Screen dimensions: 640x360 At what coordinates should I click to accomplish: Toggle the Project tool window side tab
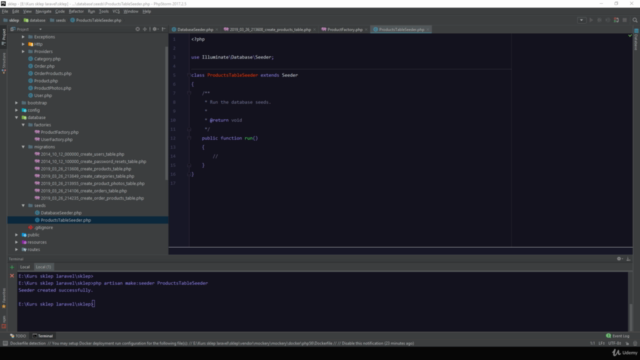[4, 37]
